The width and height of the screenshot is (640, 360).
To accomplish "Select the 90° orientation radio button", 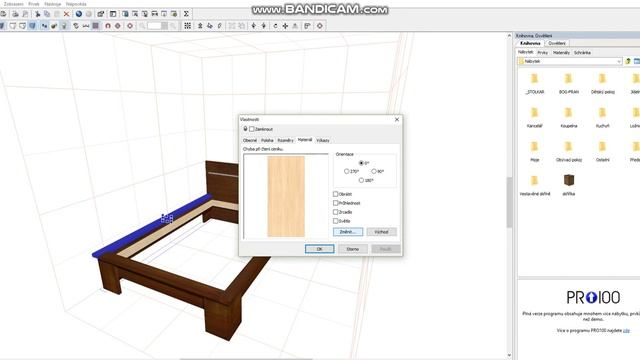I will (374, 171).
